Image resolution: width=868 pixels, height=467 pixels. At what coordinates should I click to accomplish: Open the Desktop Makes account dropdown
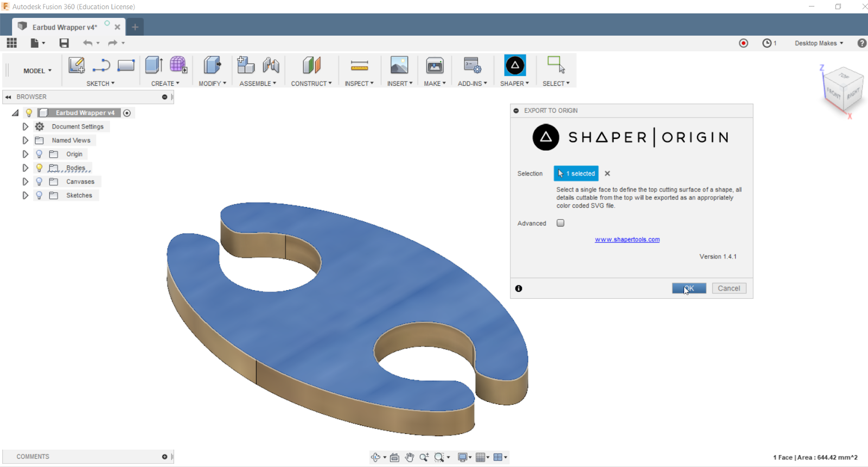click(x=819, y=43)
